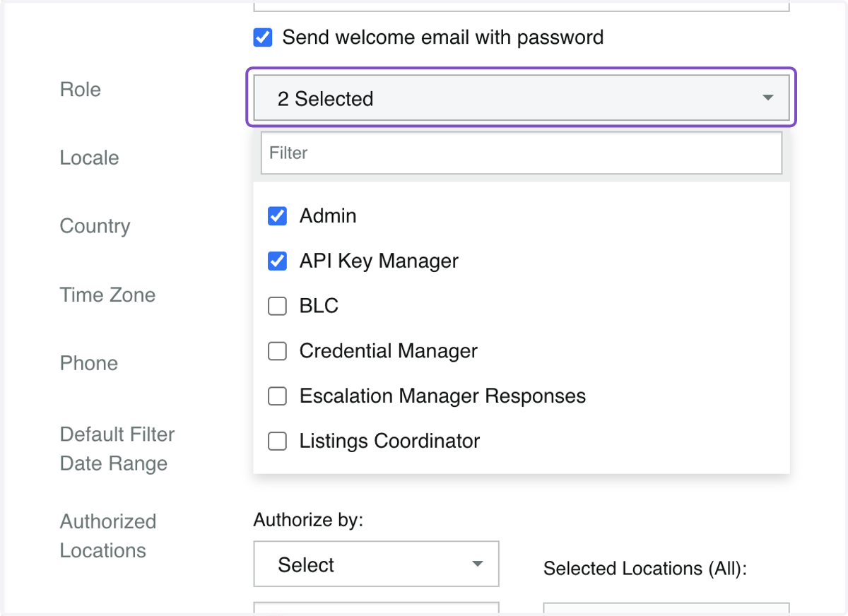Click the Phone field label
This screenshot has height=616, width=848.
click(x=89, y=363)
